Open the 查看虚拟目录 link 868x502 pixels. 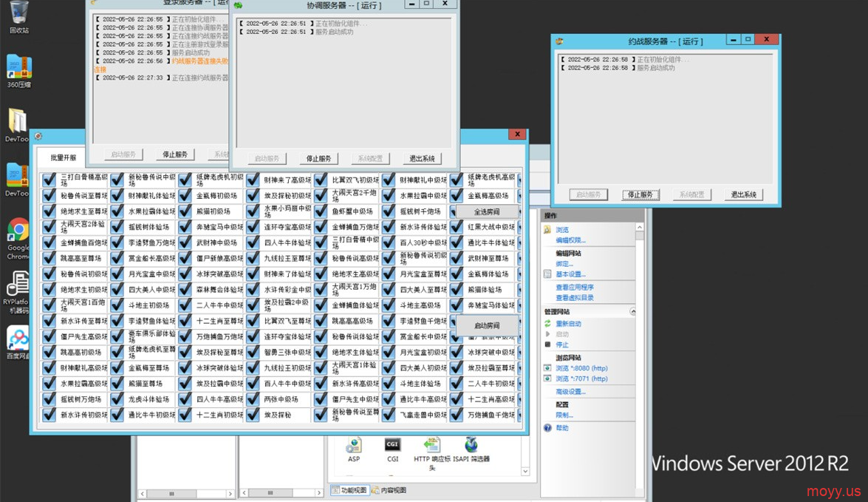(x=575, y=297)
